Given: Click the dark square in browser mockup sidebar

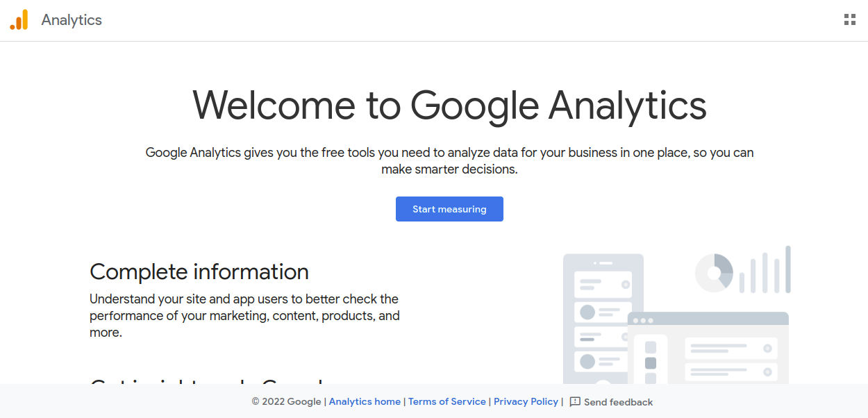Looking at the screenshot, I should pos(651,363).
